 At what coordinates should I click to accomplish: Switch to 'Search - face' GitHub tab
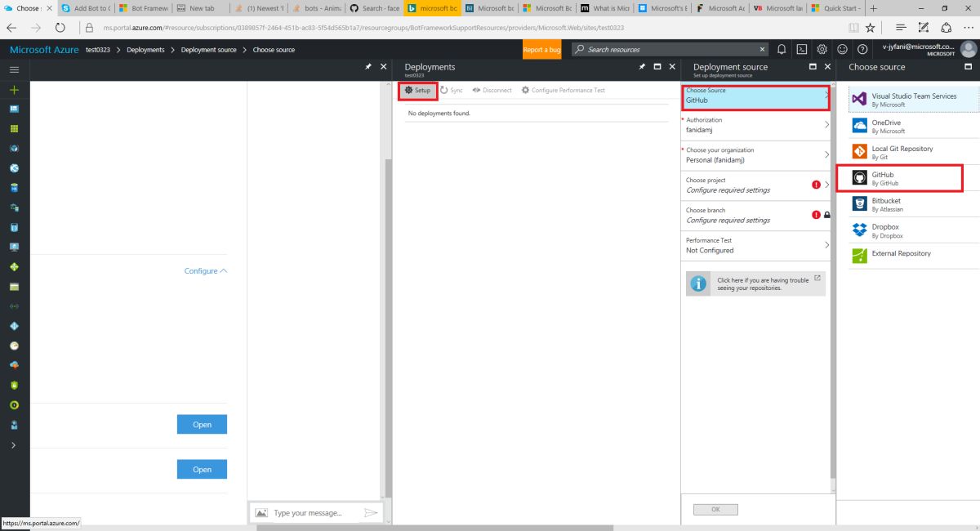pos(373,8)
